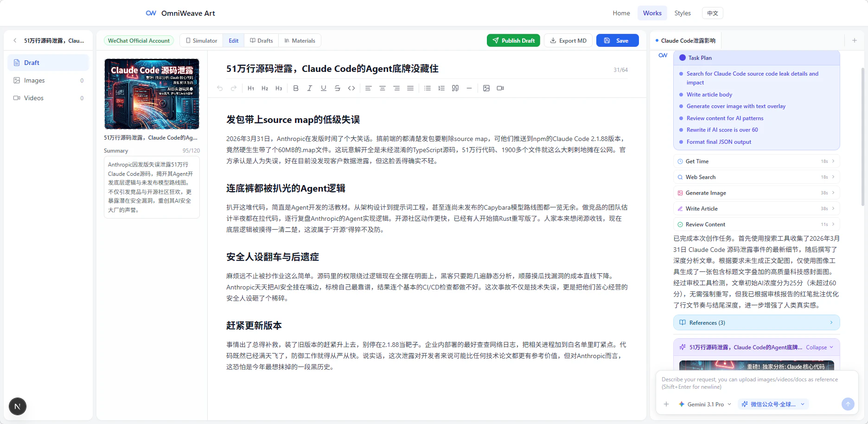
Task: Click chat panel vertical scrollbar
Action: click(863, 137)
